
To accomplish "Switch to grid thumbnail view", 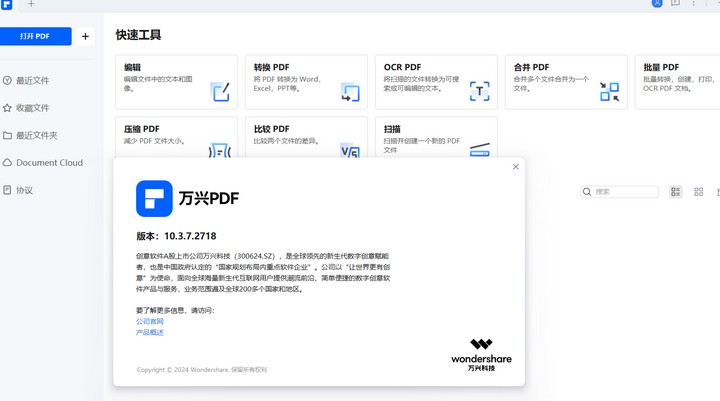I will point(698,192).
